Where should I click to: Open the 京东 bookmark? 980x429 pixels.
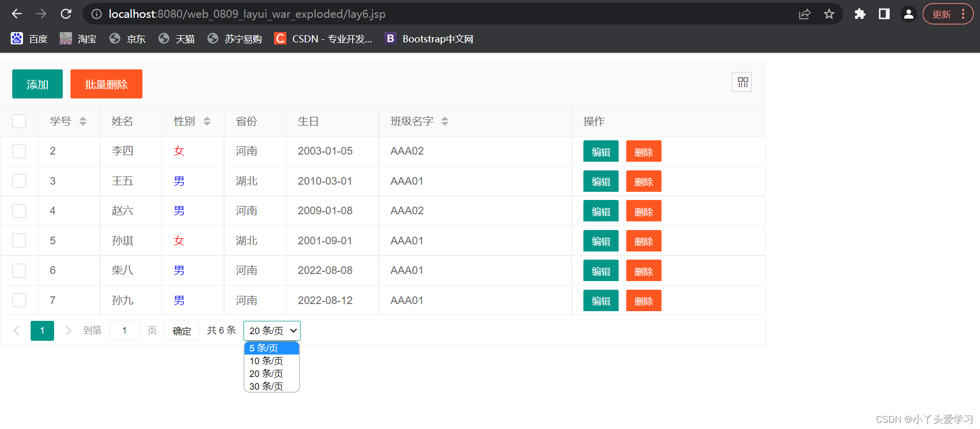pos(128,39)
